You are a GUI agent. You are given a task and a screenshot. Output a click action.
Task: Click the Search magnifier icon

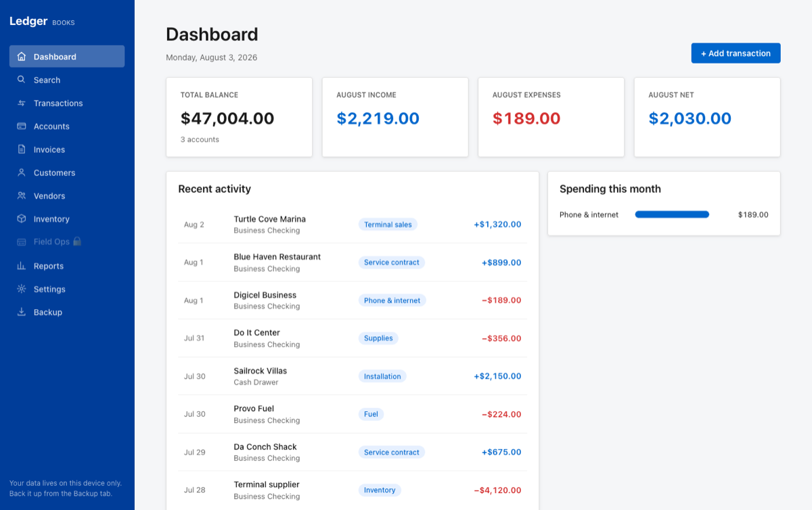click(22, 80)
